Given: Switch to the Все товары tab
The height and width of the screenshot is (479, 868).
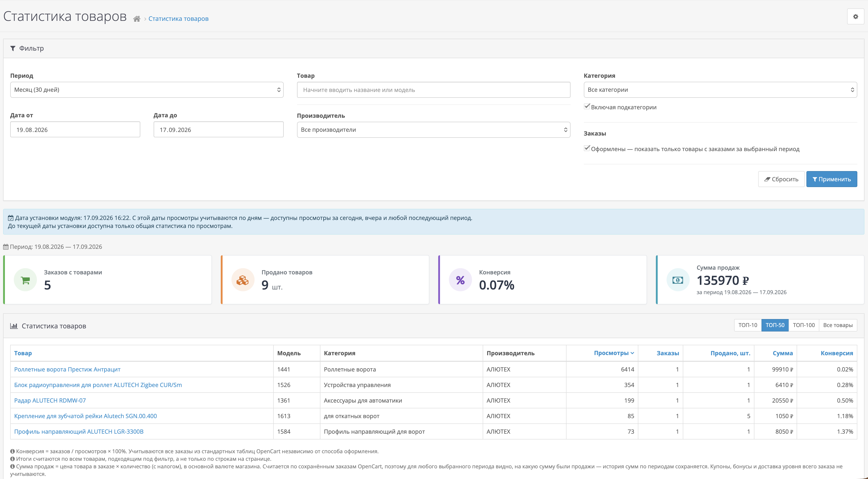Looking at the screenshot, I should point(838,325).
